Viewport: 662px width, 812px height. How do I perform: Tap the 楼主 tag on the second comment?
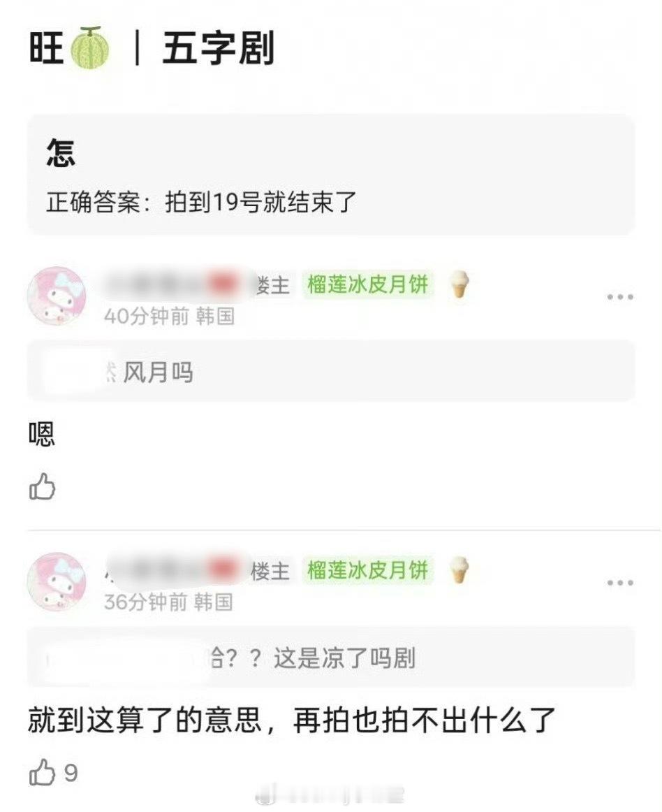click(270, 571)
